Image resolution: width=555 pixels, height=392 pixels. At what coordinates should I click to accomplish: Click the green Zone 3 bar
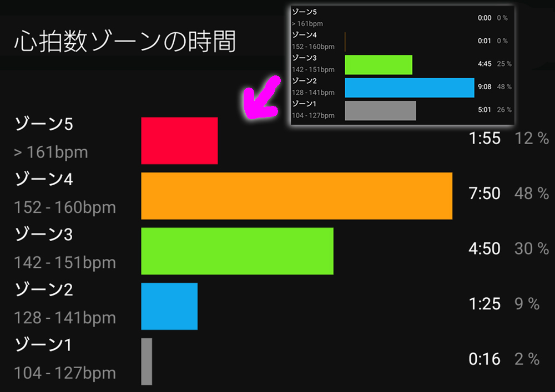[x=237, y=251]
